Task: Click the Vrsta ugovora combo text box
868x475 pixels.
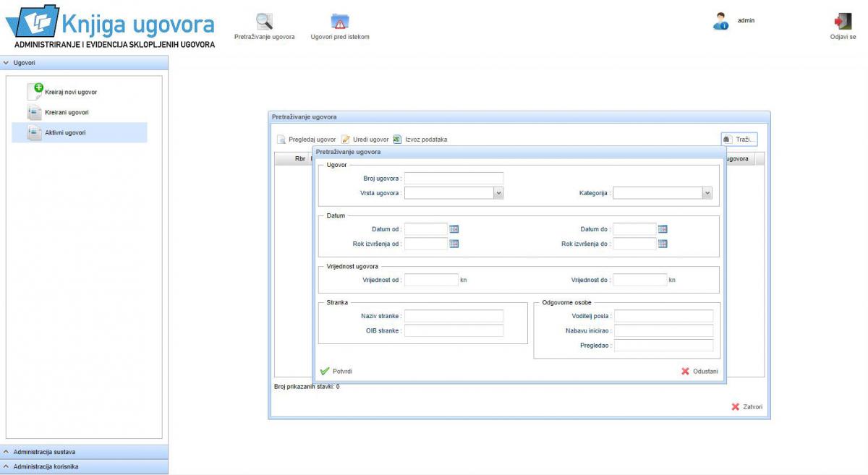Action: click(448, 193)
